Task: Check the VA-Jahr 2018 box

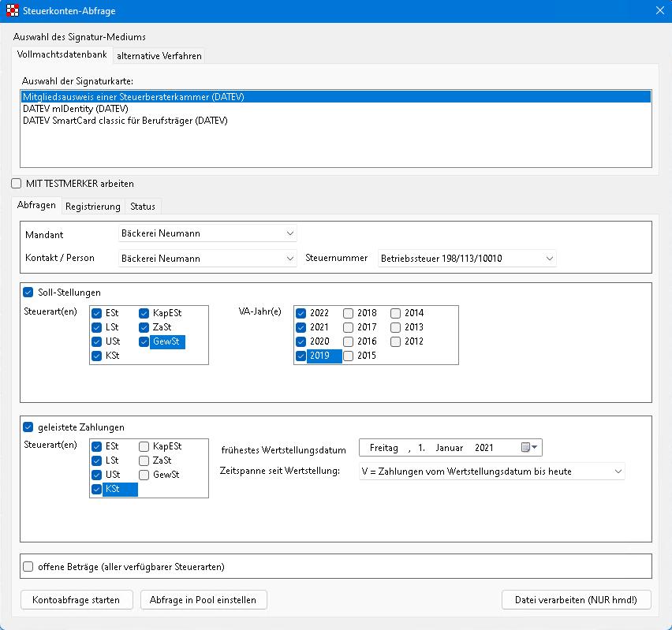Action: tap(348, 313)
